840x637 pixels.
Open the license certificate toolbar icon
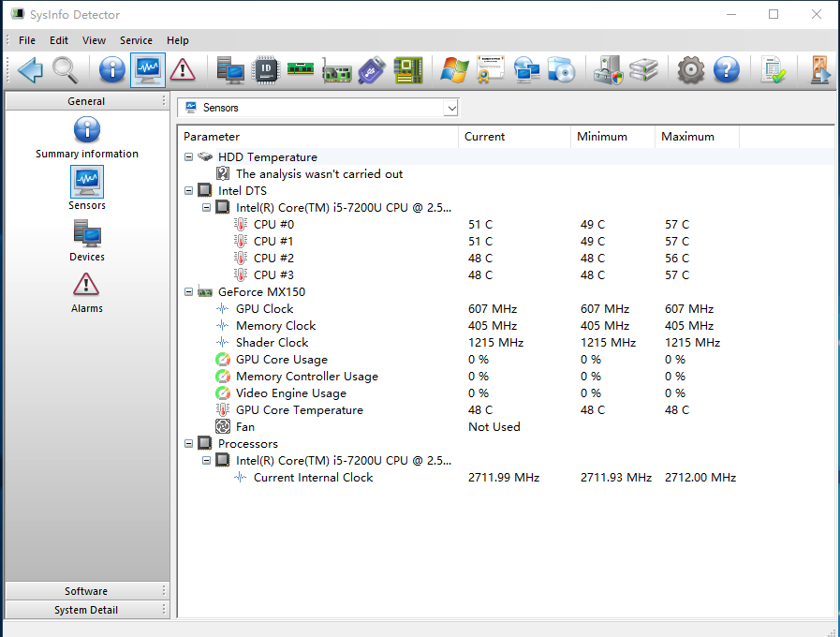490,70
